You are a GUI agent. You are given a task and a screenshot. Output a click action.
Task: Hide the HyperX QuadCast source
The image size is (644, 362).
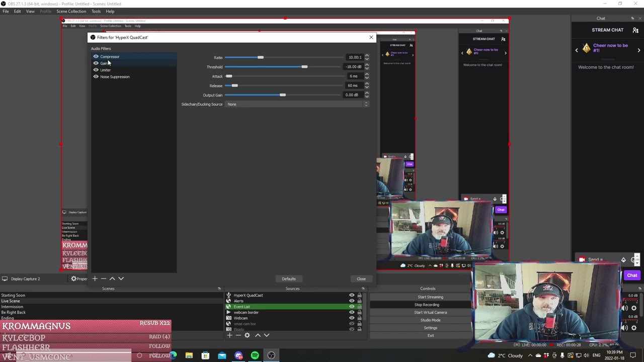point(352,295)
